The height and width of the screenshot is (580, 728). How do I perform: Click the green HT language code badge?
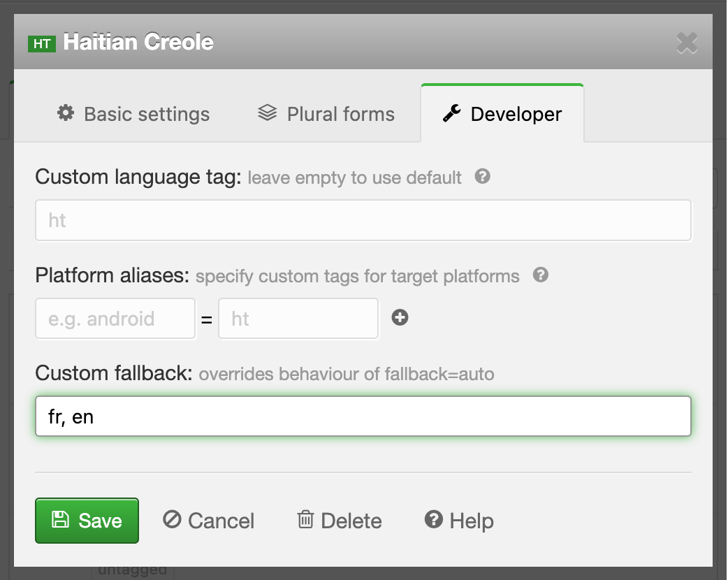point(41,43)
